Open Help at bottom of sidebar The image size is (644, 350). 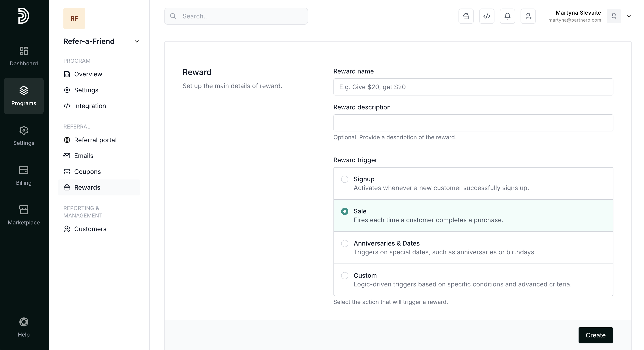tap(24, 327)
